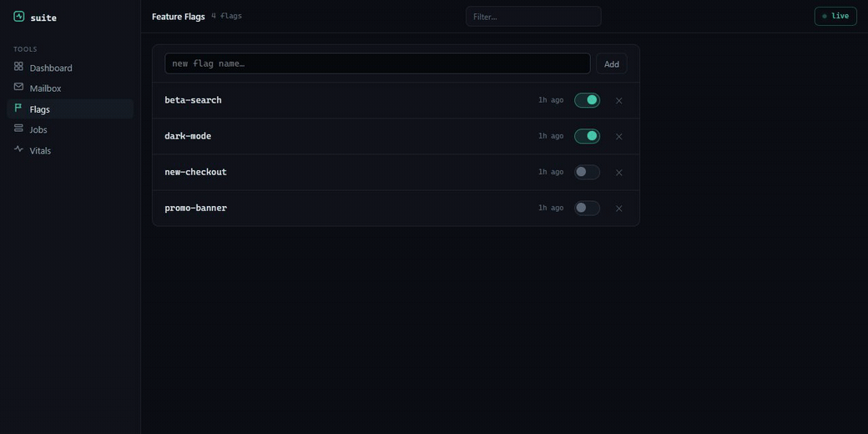This screenshot has width=868, height=434.
Task: Disable the beta-search toggle
Action: click(x=587, y=100)
